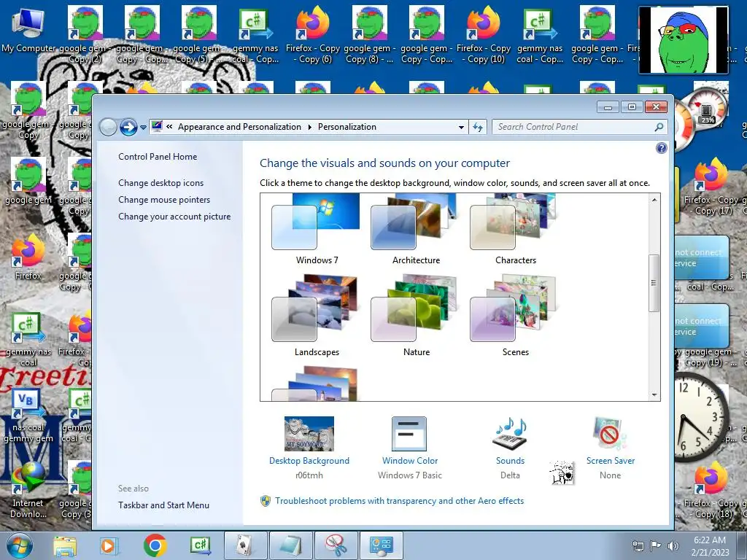Click Change desktop icons link

[161, 183]
